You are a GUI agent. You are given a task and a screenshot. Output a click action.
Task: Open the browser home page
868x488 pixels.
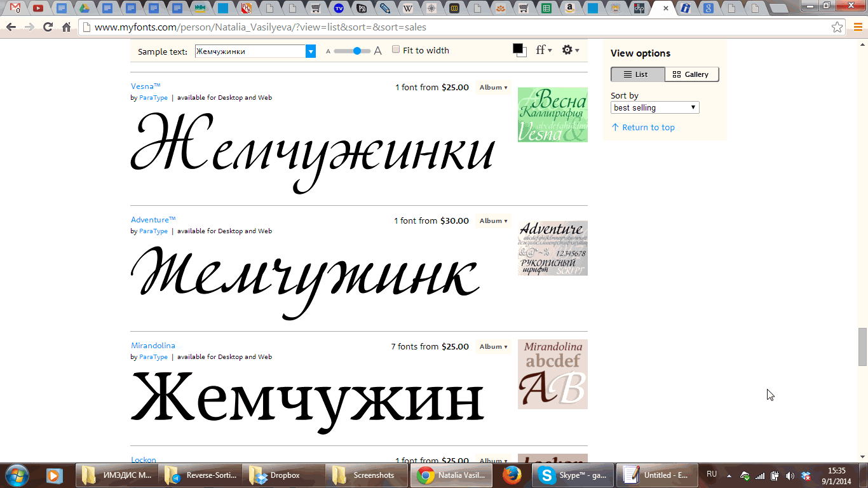(66, 27)
